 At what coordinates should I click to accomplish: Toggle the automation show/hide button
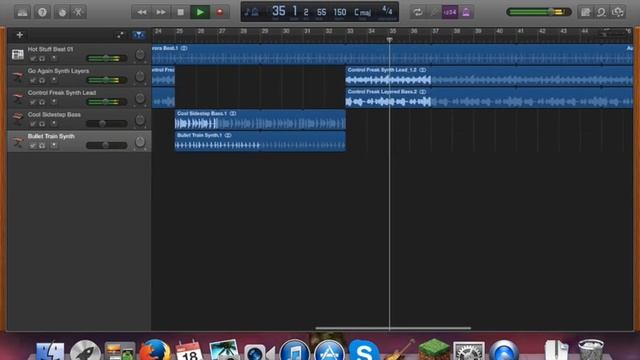pos(120,35)
